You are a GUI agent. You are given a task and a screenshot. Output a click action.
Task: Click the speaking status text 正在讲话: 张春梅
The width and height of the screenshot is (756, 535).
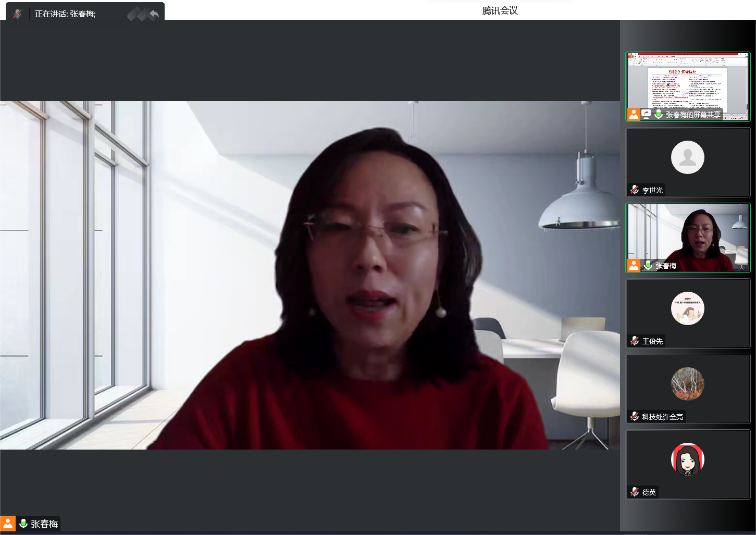[x=65, y=14]
